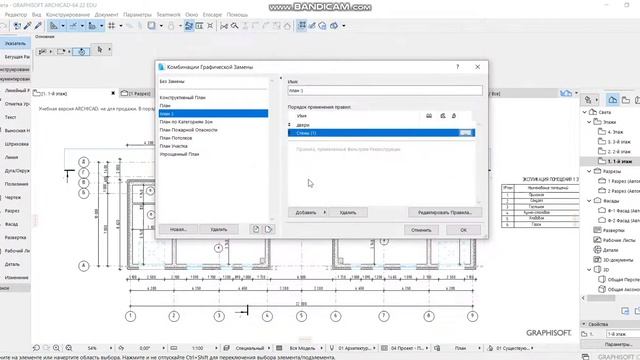Toggle the highlighted suspend groups icon
Image resolution: width=640 pixels, height=360 pixels.
(302, 26)
